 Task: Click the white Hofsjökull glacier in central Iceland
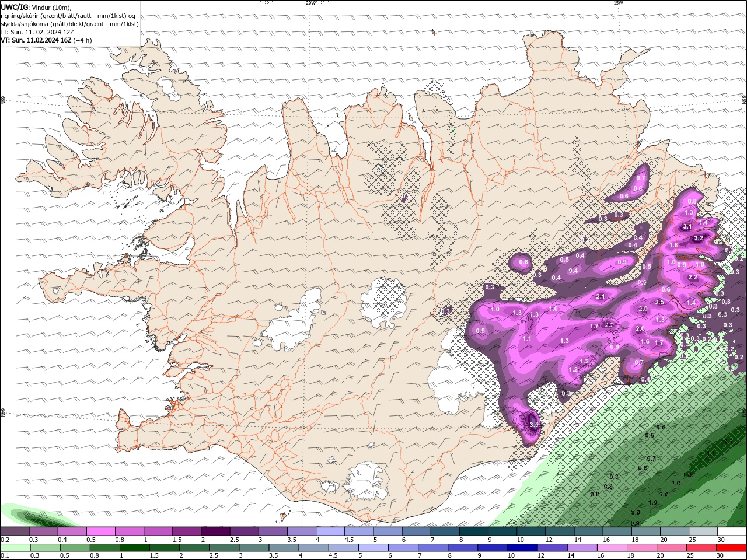pos(383,302)
